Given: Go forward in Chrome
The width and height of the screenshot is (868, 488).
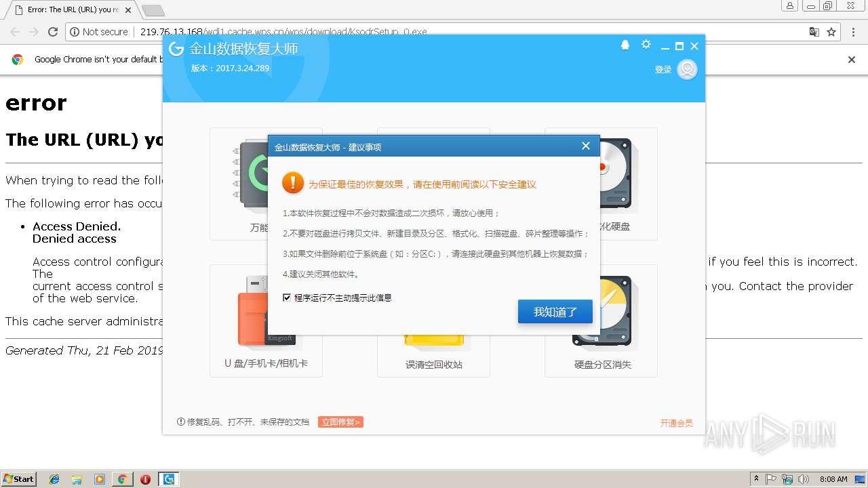Looking at the screenshot, I should coord(34,32).
